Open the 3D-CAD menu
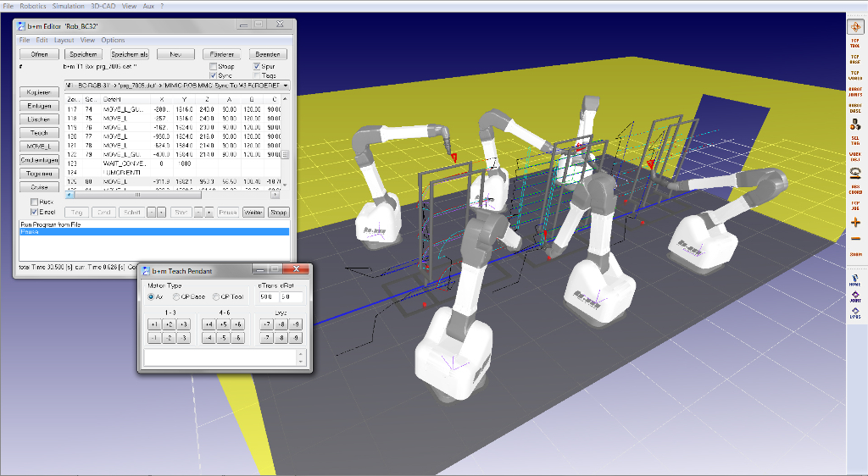This screenshot has width=868, height=476. click(x=103, y=6)
